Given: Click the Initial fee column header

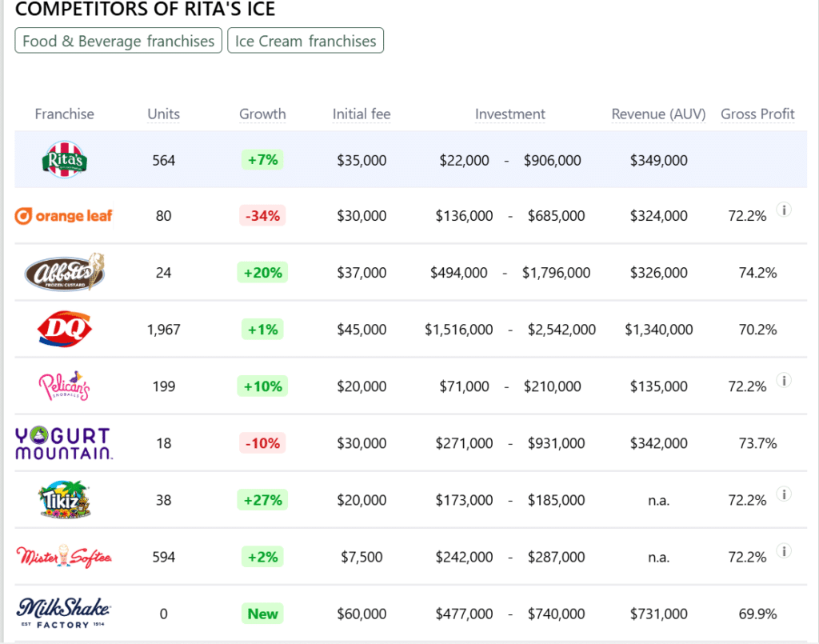Looking at the screenshot, I should click(x=362, y=114).
